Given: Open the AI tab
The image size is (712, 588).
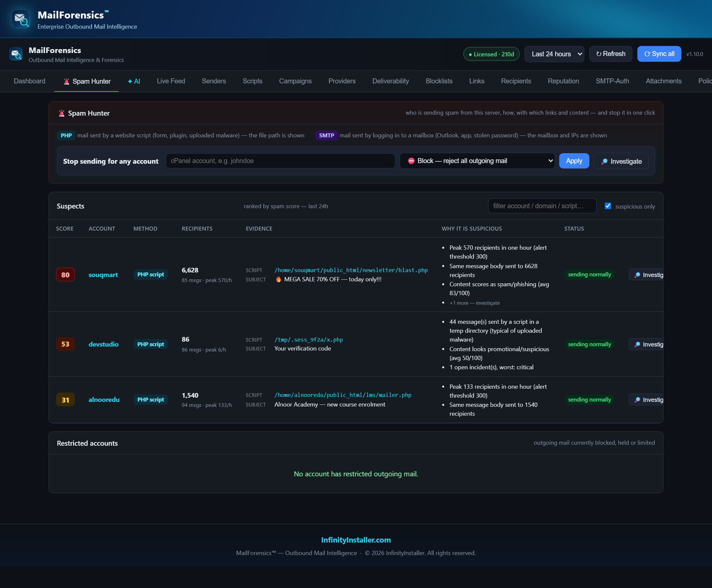Looking at the screenshot, I should [x=134, y=81].
